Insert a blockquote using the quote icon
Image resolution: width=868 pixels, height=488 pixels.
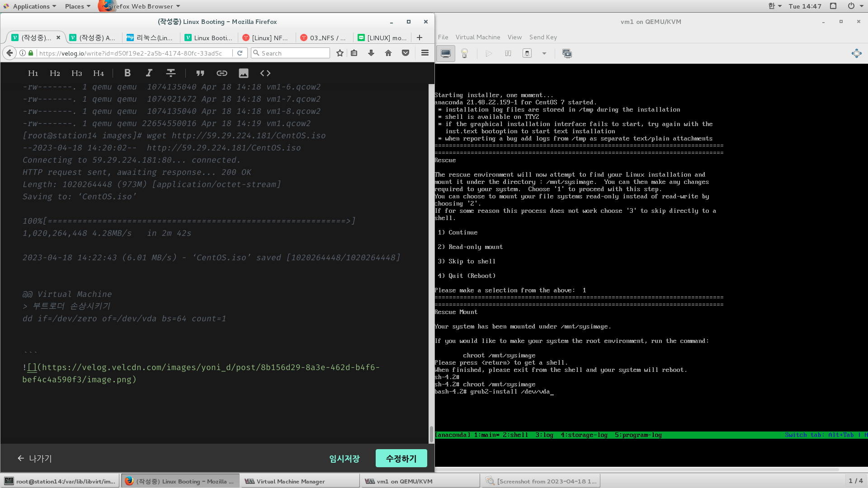click(200, 73)
